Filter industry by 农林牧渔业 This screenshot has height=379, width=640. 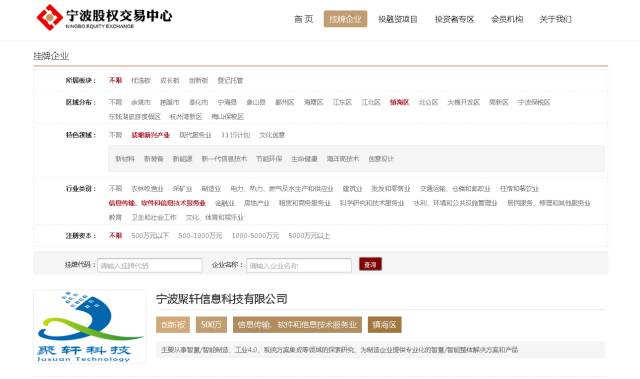147,188
